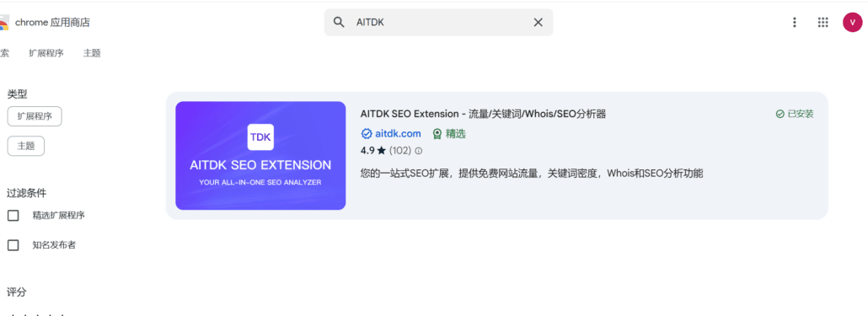Click the featured 精选 badge icon
The height and width of the screenshot is (316, 868).
[437, 134]
